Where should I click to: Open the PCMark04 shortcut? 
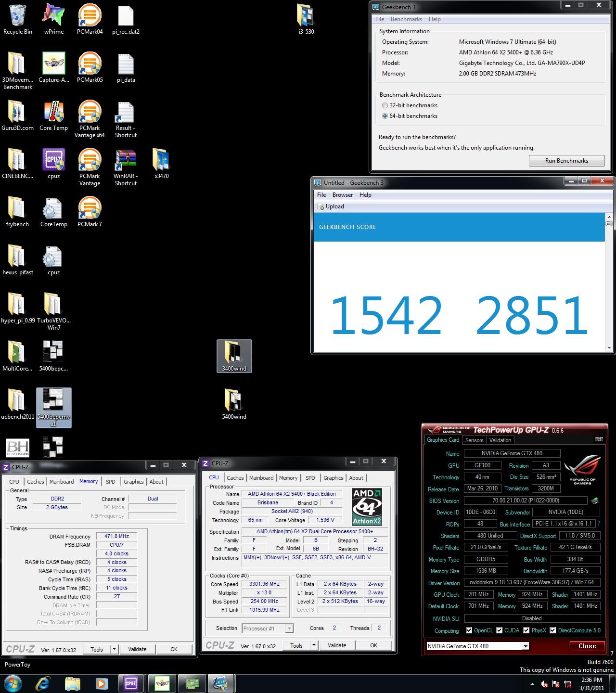[90, 20]
